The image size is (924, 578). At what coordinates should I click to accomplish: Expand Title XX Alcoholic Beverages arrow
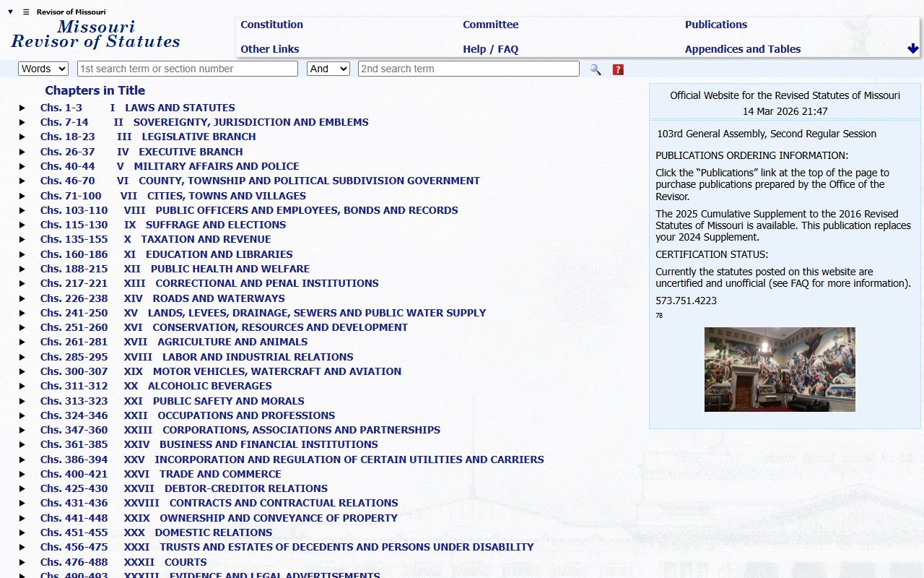coord(22,386)
